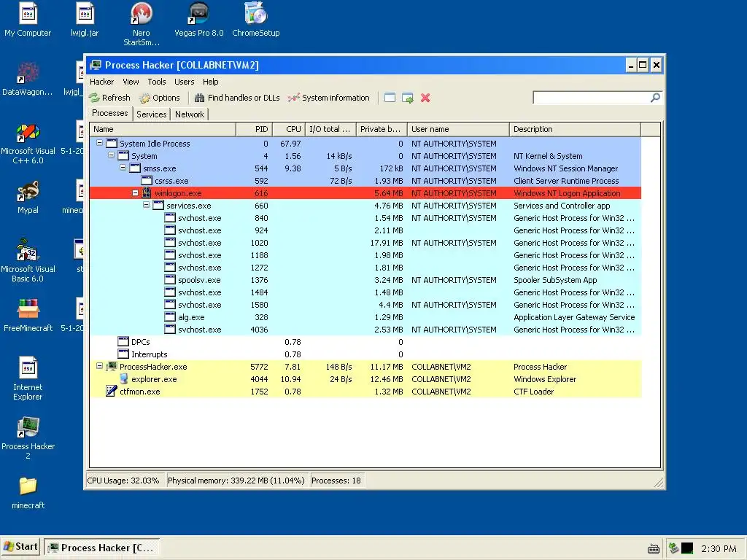The height and width of the screenshot is (560, 747).
Task: Click the Process Hacker title bar icon
Action: pos(96,65)
